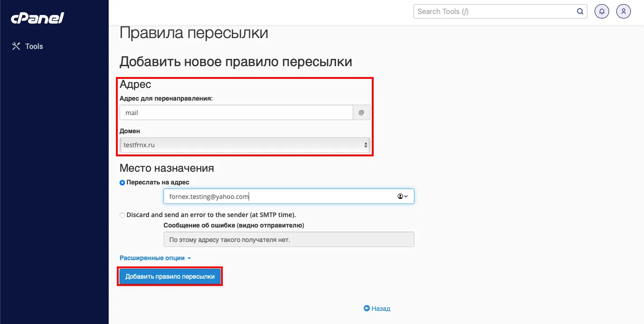Click the error message text field
Viewport: 644px width, 324px height.
(289, 240)
